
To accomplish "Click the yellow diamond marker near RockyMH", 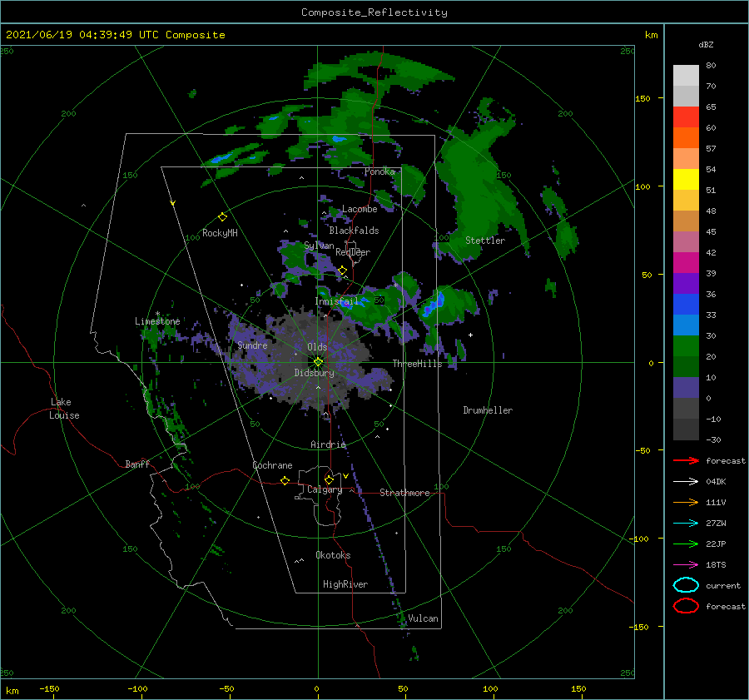I will 222,217.
